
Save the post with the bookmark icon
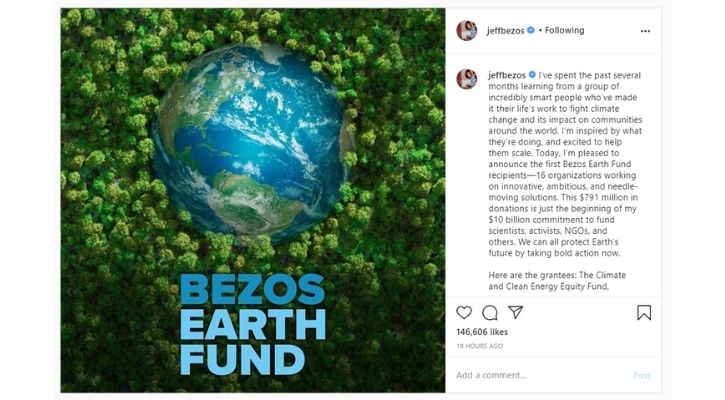click(x=644, y=313)
